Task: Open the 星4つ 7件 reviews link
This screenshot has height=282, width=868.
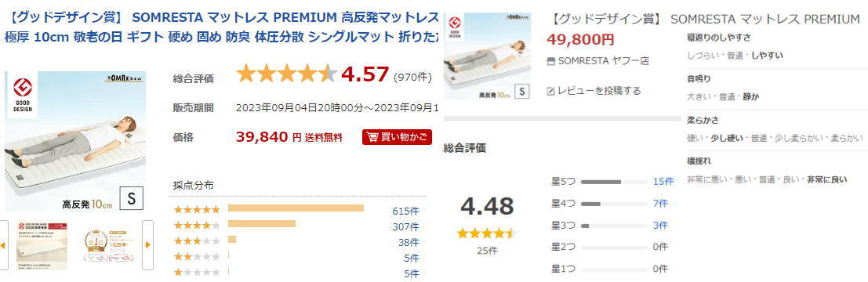Action: coord(660,204)
